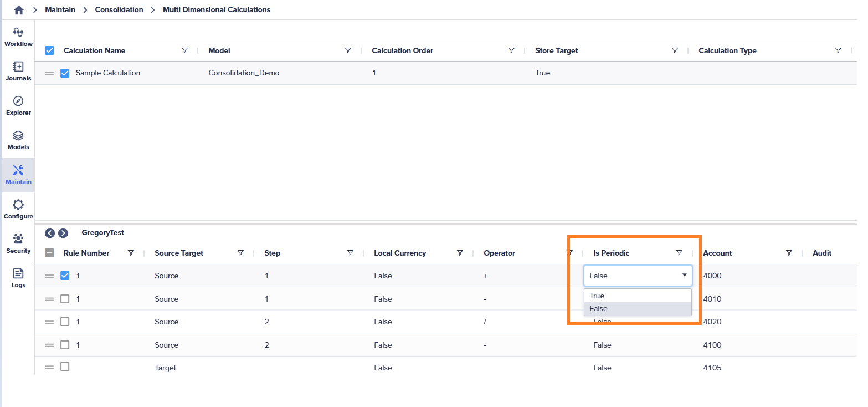Click the drag handle on rule row 1
The width and height of the screenshot is (868, 407).
click(49, 276)
